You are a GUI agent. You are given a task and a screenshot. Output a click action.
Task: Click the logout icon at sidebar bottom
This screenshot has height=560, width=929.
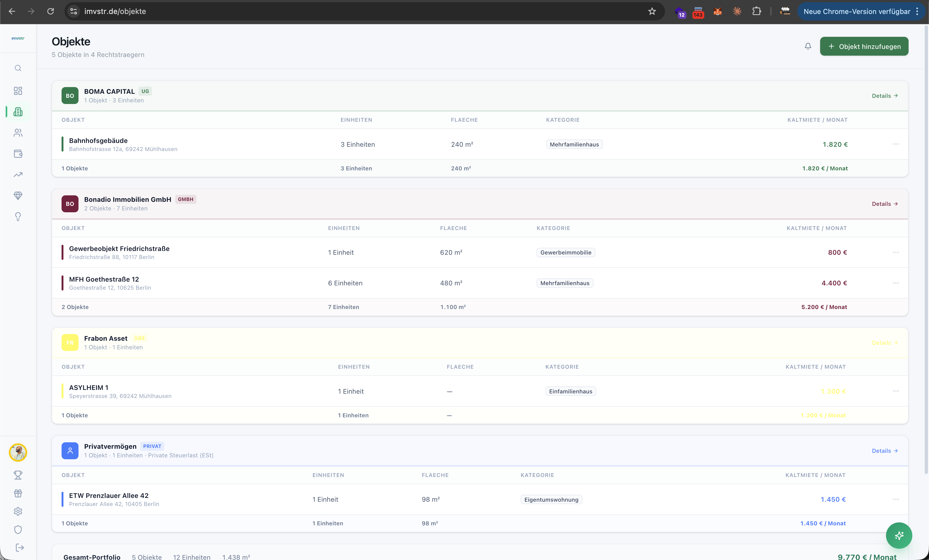coord(20,548)
